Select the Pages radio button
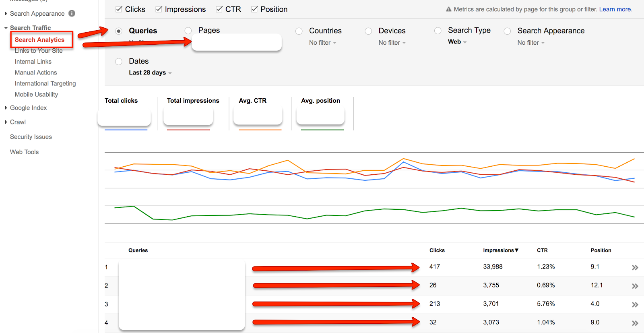This screenshot has width=644, height=333. tap(188, 31)
